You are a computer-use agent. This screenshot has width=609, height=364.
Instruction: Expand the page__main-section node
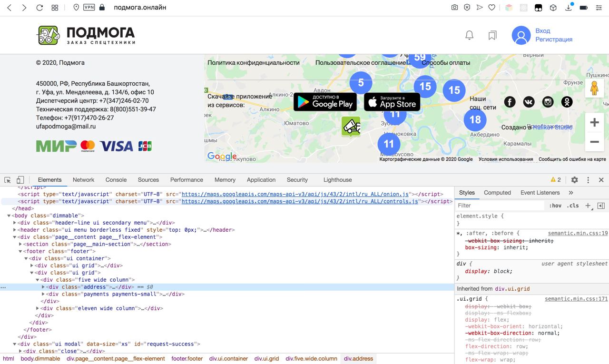click(20, 244)
